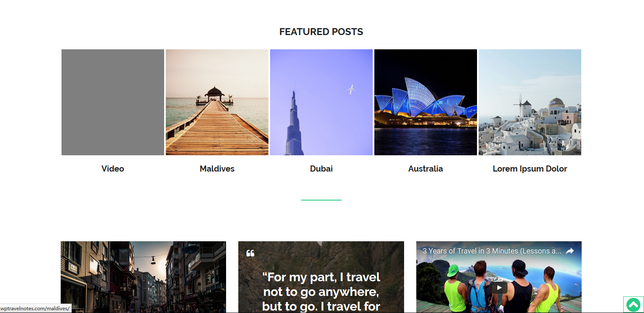This screenshot has width=644, height=313.
Task: Click the Dubai post title
Action: (321, 169)
